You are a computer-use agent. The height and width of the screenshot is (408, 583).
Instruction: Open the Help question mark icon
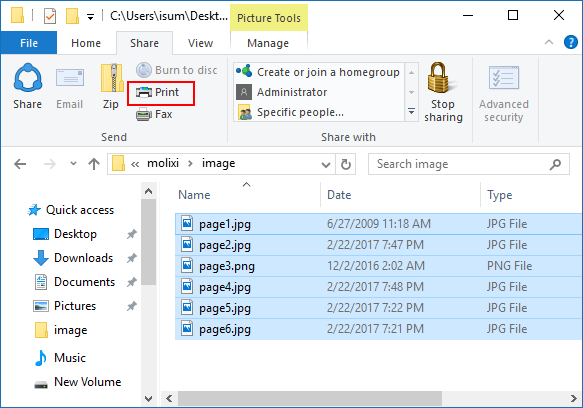pyautogui.click(x=571, y=42)
